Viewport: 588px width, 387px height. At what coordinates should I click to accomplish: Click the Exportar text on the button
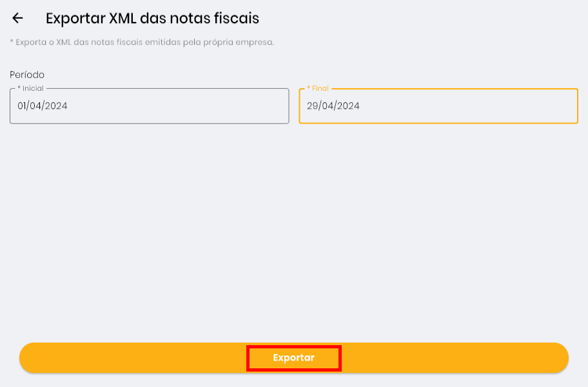pyautogui.click(x=293, y=358)
